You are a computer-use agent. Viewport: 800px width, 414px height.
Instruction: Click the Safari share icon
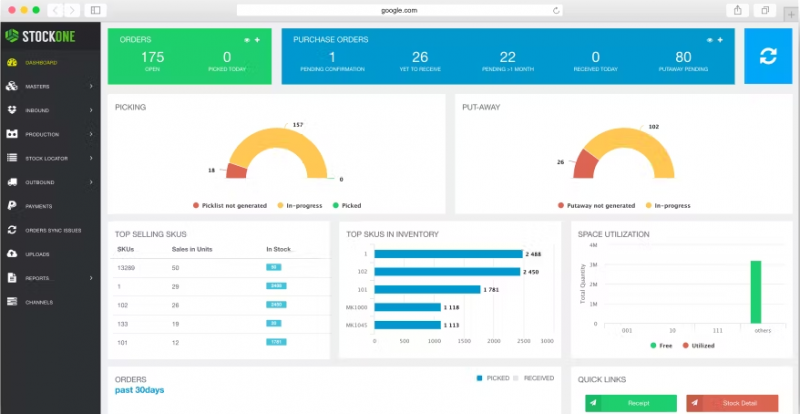click(x=737, y=10)
